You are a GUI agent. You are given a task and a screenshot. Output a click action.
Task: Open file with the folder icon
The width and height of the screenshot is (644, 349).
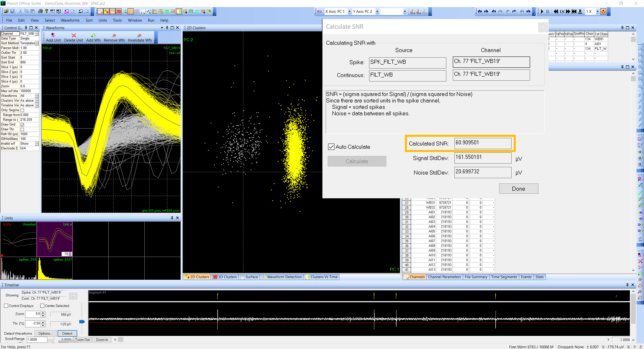coord(6,11)
